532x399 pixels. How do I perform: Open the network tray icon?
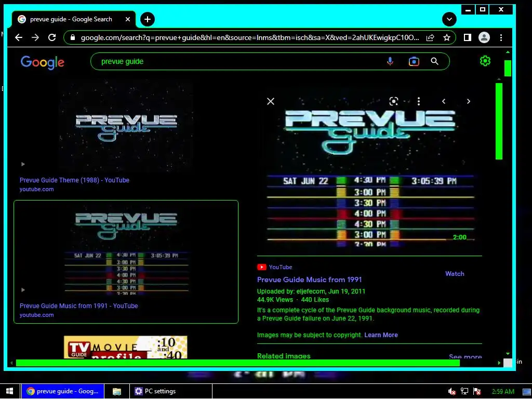pyautogui.click(x=464, y=391)
